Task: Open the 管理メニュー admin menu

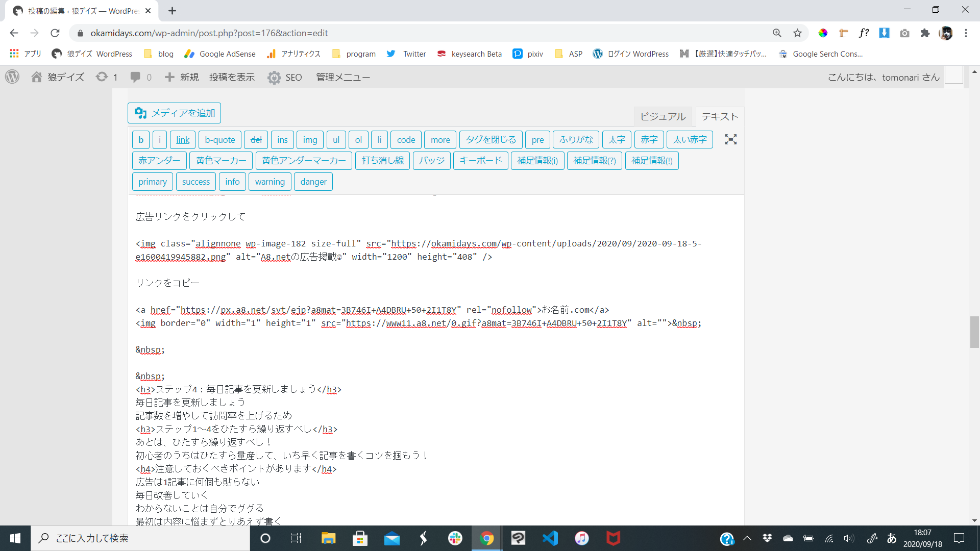Action: point(342,77)
